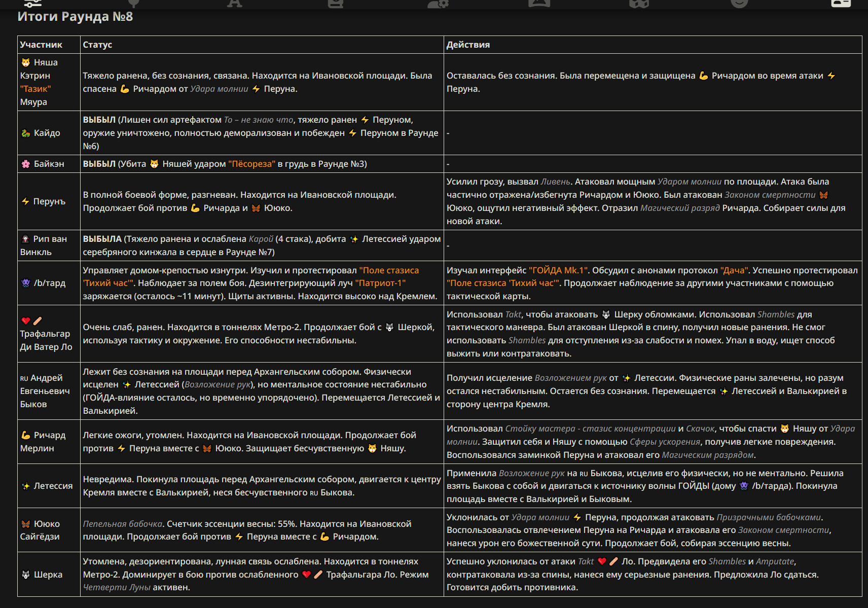This screenshot has height=608, width=868.
Task: Click the lightning emoji in the Перунъ participant cell
Action: pyautogui.click(x=25, y=201)
